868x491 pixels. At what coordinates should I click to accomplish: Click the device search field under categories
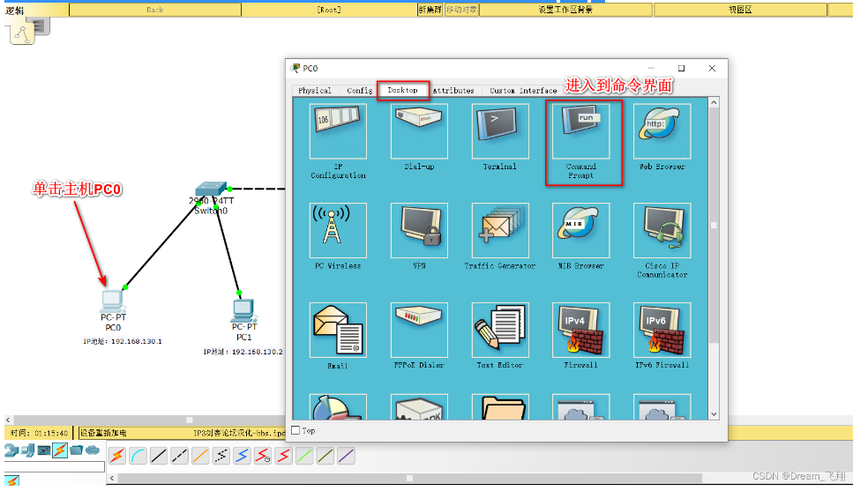(x=55, y=467)
